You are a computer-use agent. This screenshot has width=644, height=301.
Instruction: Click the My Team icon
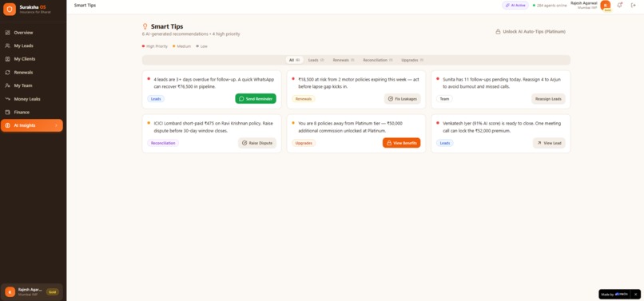(7, 85)
